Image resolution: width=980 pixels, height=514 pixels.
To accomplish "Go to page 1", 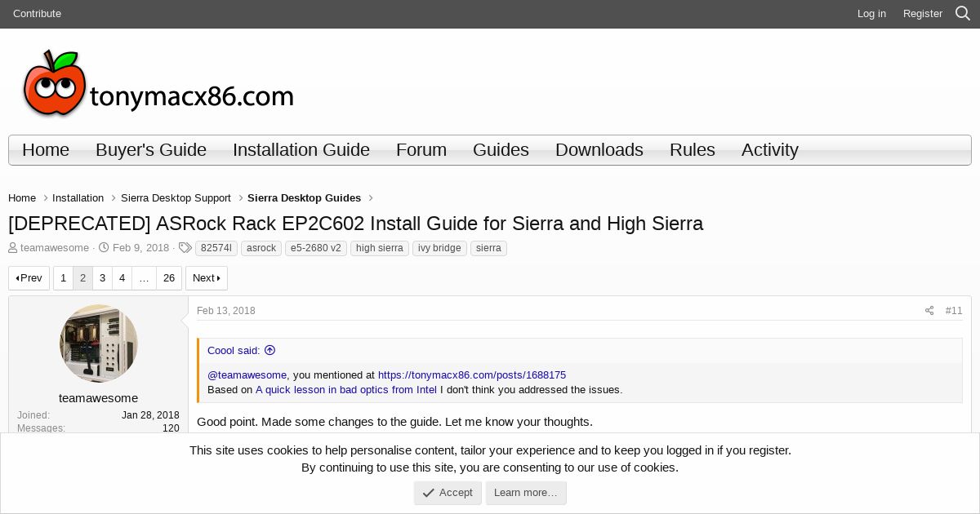I will click(64, 278).
